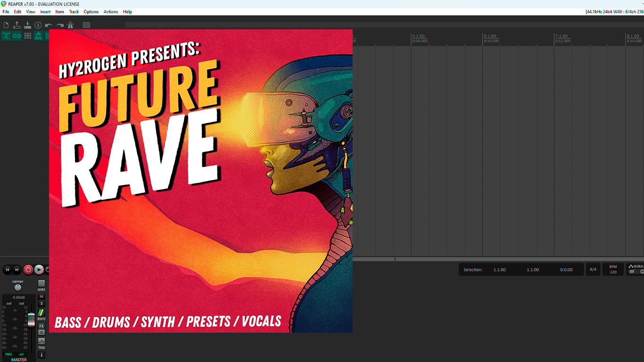Create a new project via toolbar icon
Screen dimensions: 644x362
coord(6,25)
